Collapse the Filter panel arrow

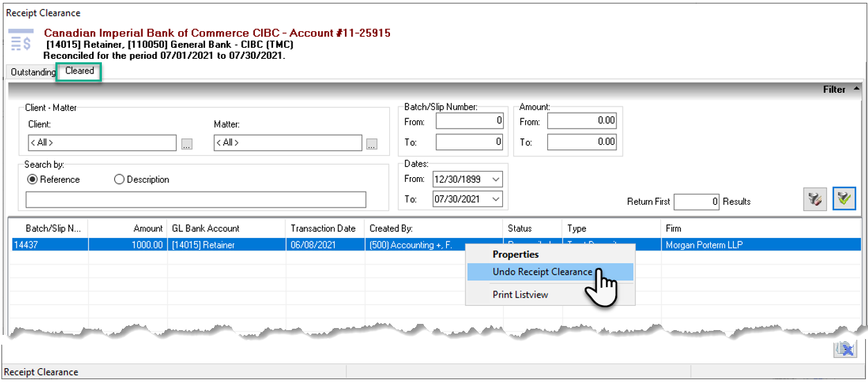(x=856, y=89)
